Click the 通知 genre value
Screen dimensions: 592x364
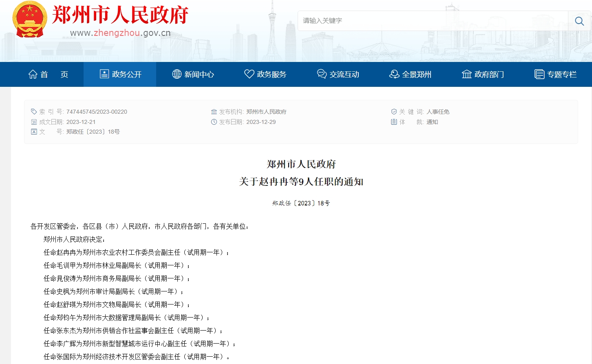432,122
